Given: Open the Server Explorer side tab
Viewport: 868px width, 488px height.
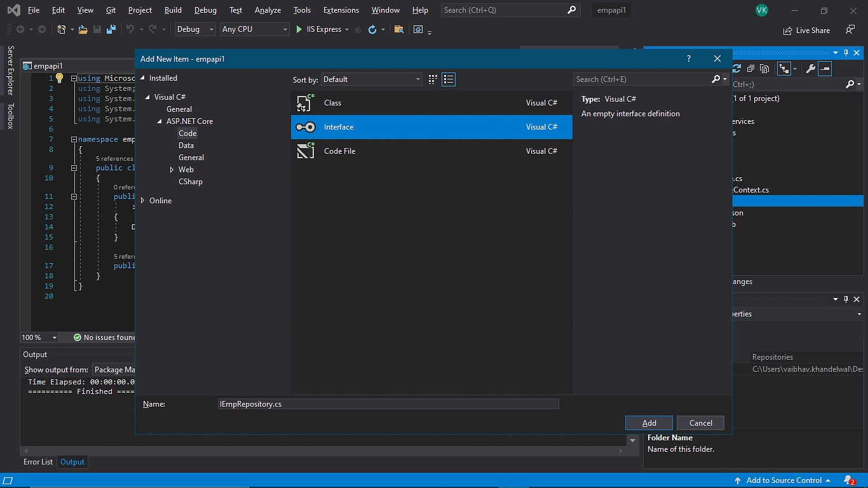Looking at the screenshot, I should point(10,70).
